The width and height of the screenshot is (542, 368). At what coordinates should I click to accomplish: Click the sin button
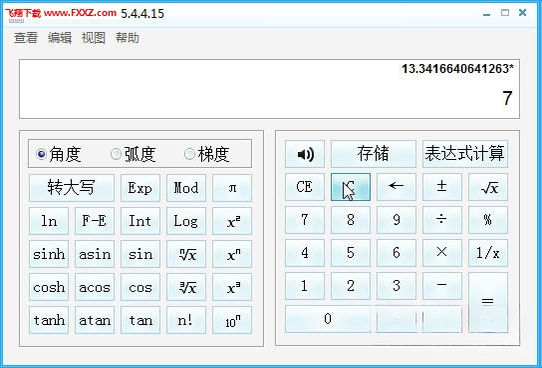[x=140, y=254]
